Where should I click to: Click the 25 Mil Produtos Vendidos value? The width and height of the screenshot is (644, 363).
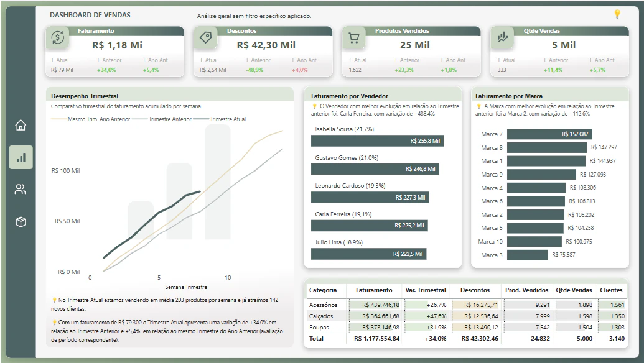(415, 45)
